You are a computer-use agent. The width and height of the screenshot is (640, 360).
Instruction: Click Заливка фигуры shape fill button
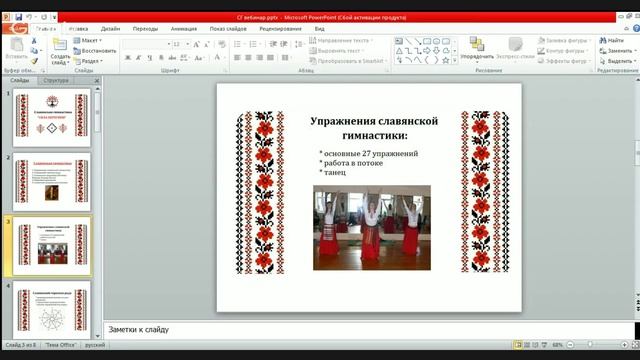click(x=564, y=40)
